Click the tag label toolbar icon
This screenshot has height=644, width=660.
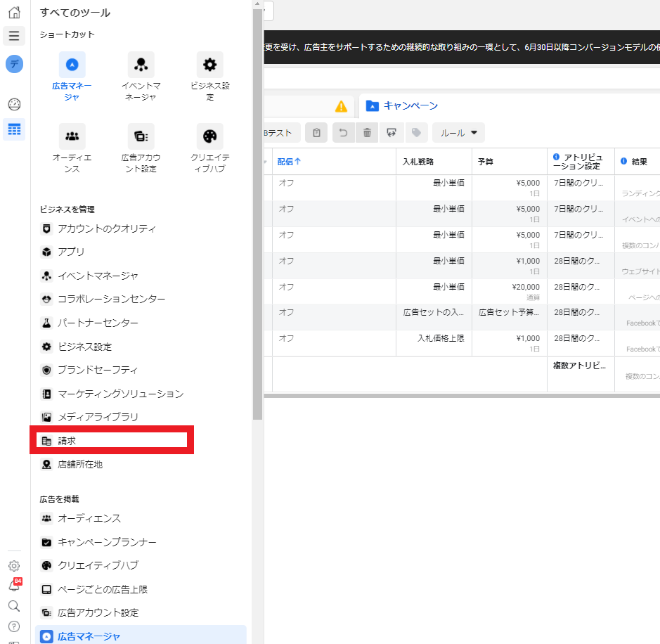[416, 133]
